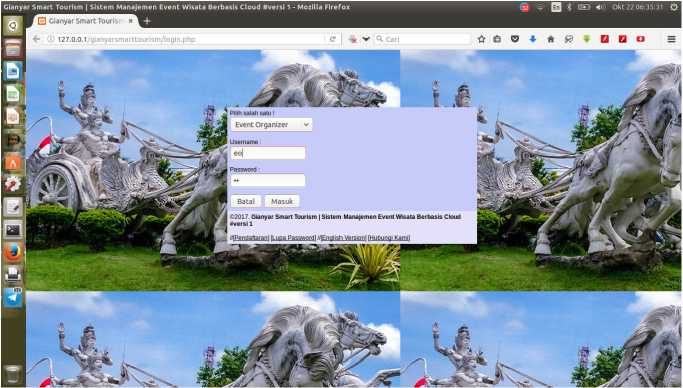Click the back arrow navigation button

pos(37,39)
